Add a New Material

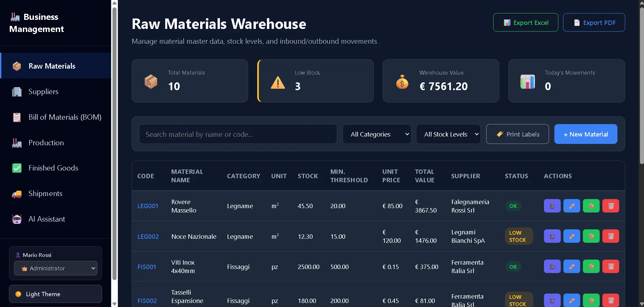(x=586, y=134)
